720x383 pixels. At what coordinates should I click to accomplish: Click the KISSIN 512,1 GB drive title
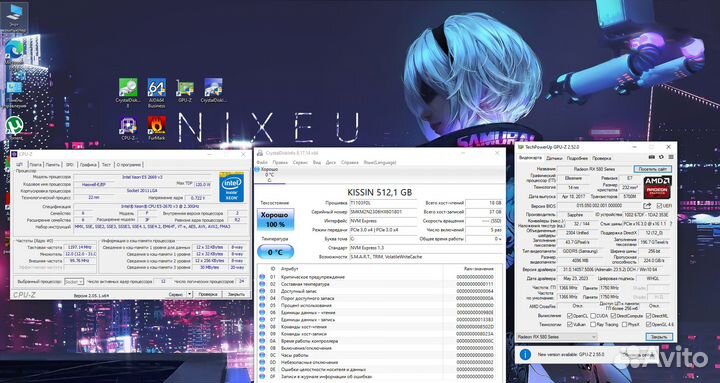(x=379, y=192)
